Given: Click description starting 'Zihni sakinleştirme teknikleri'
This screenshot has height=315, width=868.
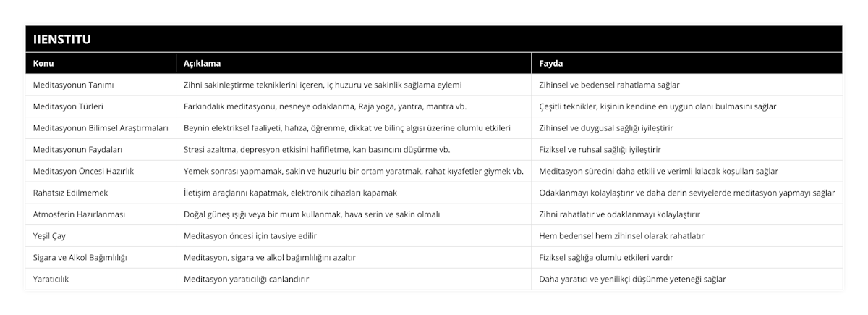Looking at the screenshot, I should click(x=323, y=85).
